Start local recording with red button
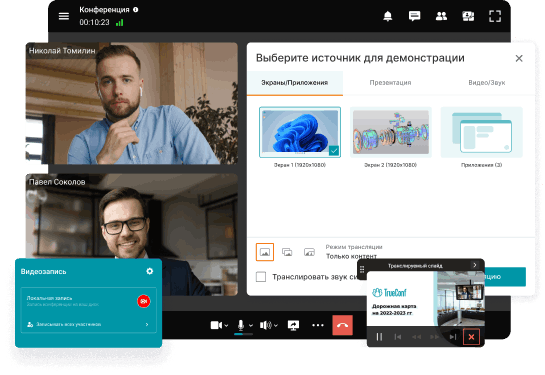 pyautogui.click(x=144, y=301)
